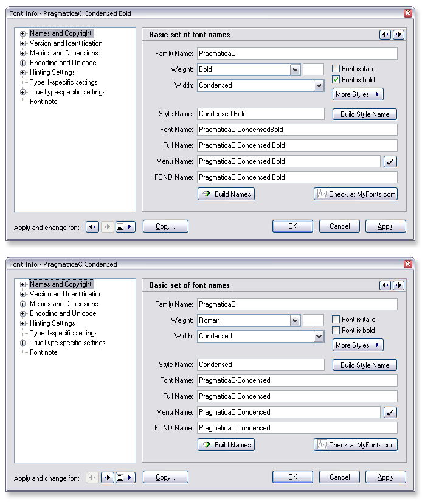Screen dimensions: 425x504
Task: Click Cancel in Condensed Bold window
Action: pos(340,226)
